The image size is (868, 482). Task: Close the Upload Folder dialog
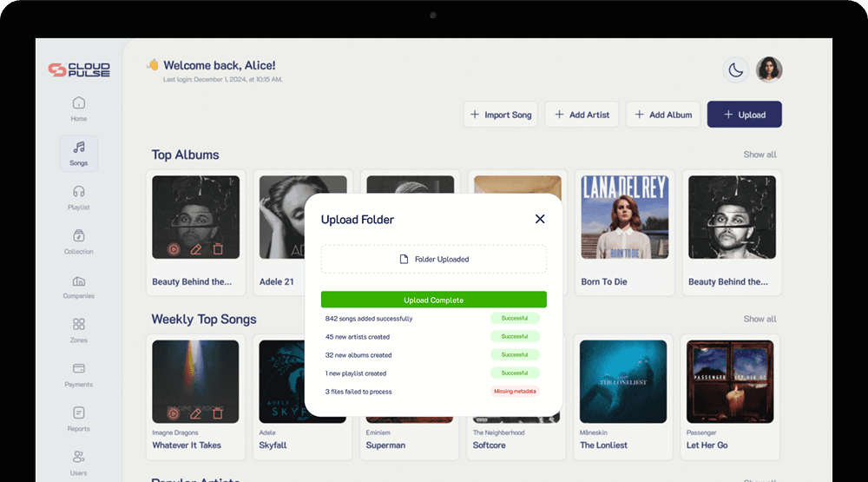tap(540, 219)
